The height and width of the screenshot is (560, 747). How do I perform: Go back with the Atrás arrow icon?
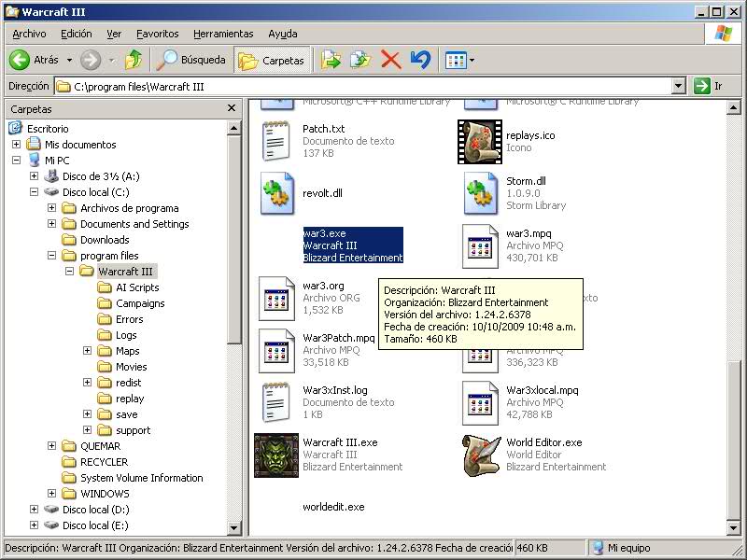(20, 60)
